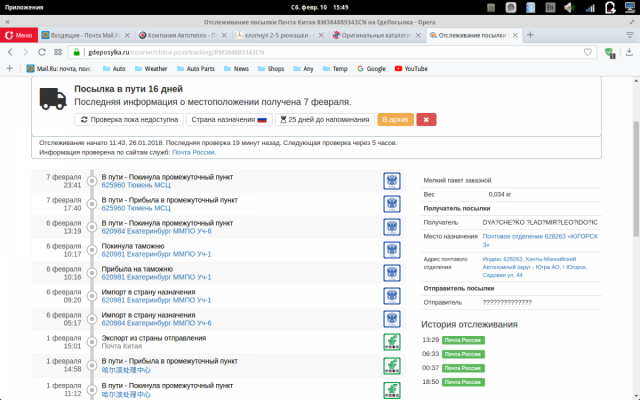Image resolution: width=640 pixels, height=400 pixels.
Task: Open Mail.Ru bookmark
Action: 59,69
